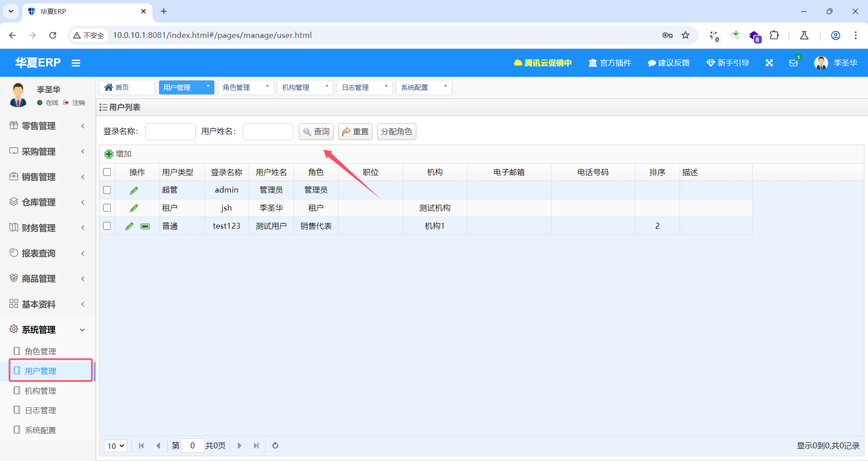
Task: Focus the 登录名称 input field
Action: pos(170,132)
